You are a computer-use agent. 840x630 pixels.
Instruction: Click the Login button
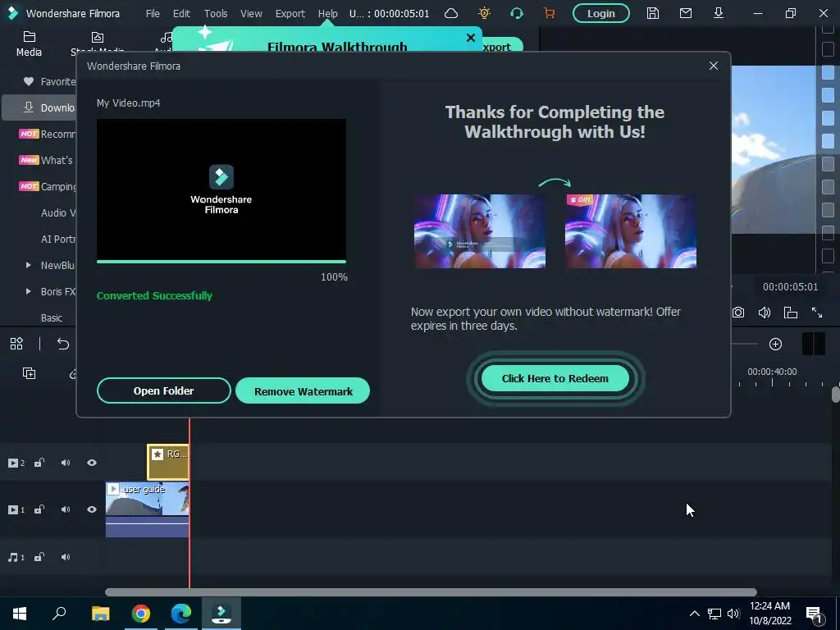(x=601, y=13)
